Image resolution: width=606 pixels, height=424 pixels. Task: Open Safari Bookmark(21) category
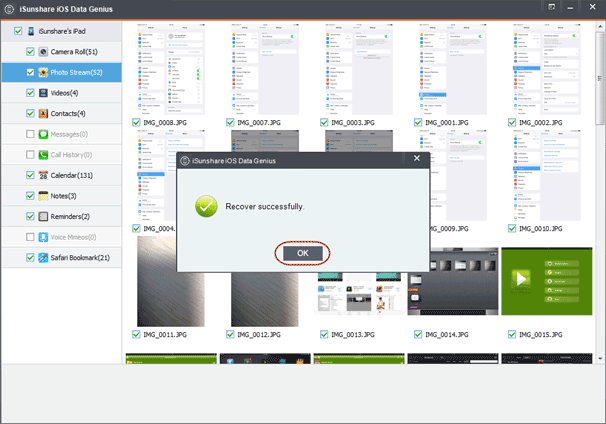[x=61, y=257]
